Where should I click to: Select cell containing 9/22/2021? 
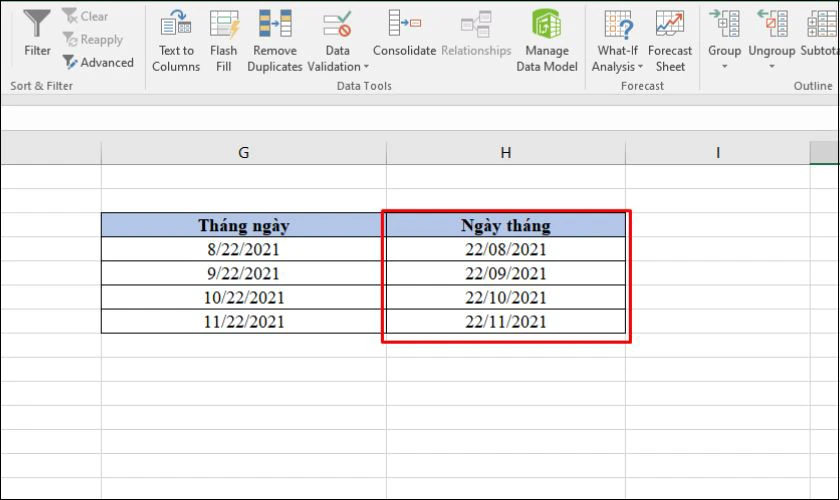pyautogui.click(x=244, y=273)
